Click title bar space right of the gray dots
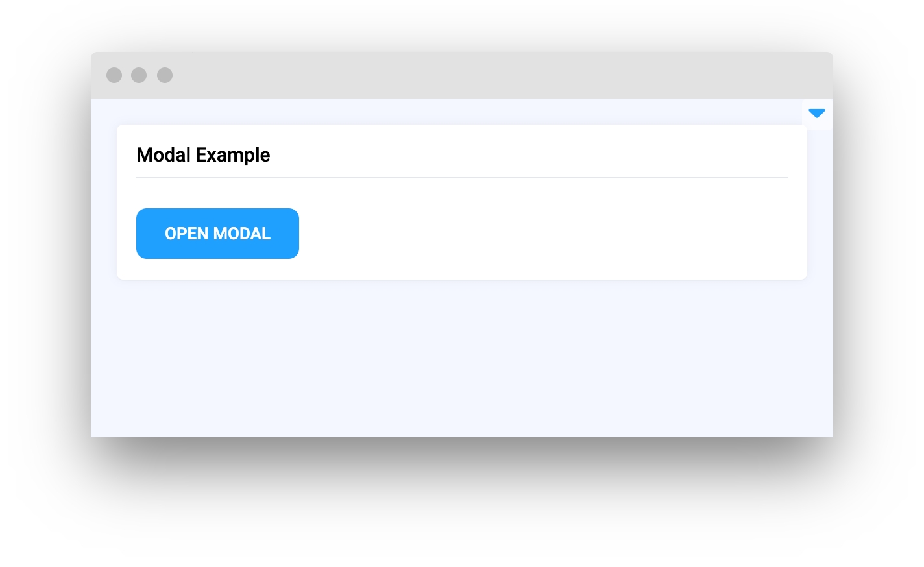Screen dimensions: 924x567 click(324, 75)
